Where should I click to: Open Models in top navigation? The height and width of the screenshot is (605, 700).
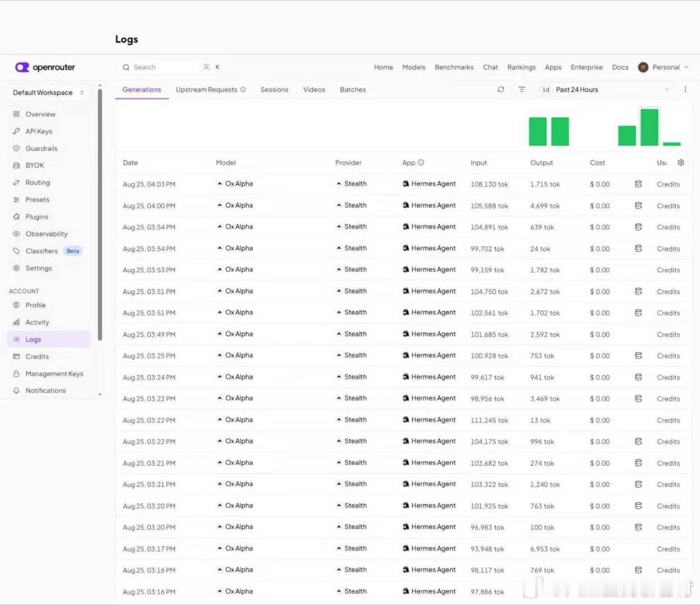tap(414, 67)
